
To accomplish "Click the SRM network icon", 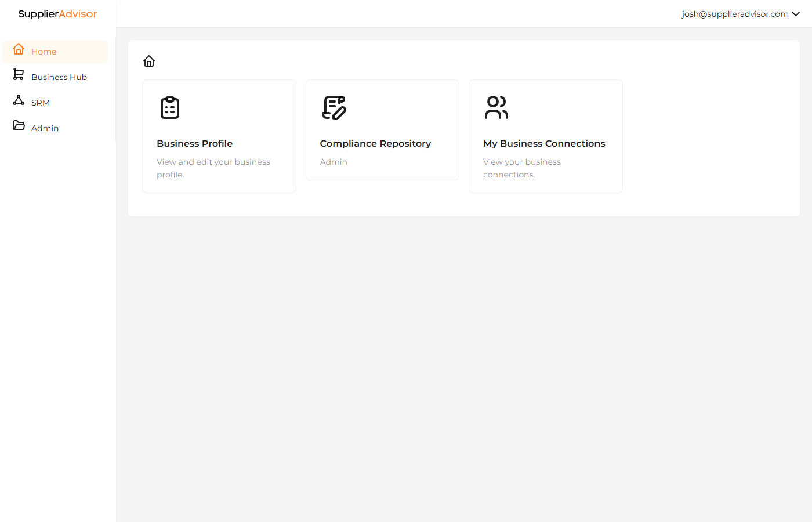I will [19, 100].
